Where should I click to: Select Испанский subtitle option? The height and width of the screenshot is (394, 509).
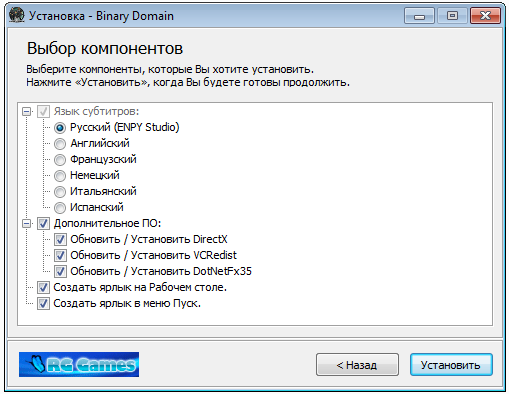(x=60, y=208)
